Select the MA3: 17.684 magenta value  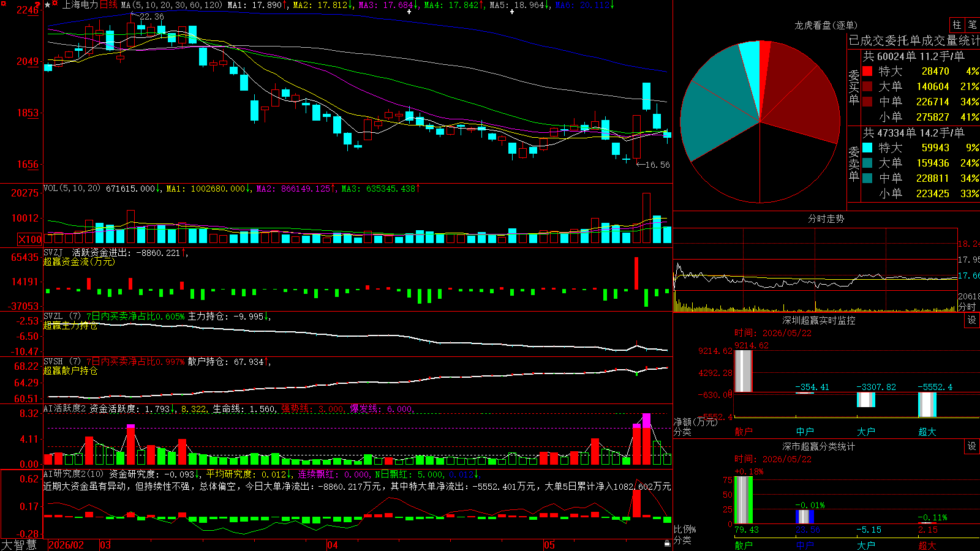pos(389,5)
